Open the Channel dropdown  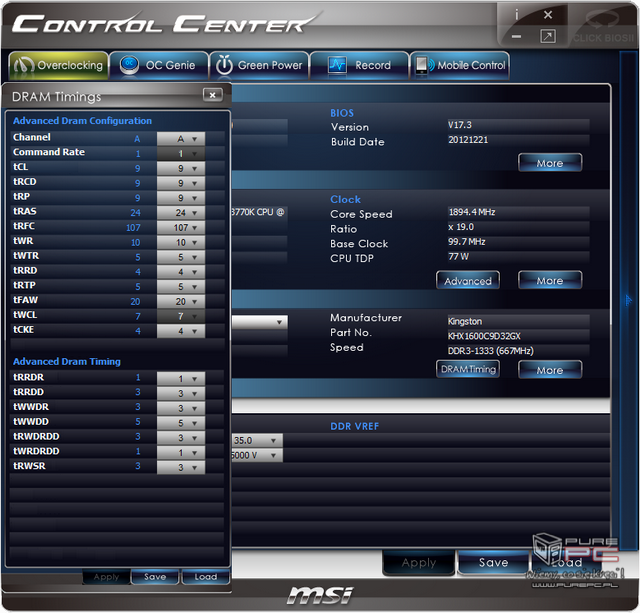click(x=181, y=139)
